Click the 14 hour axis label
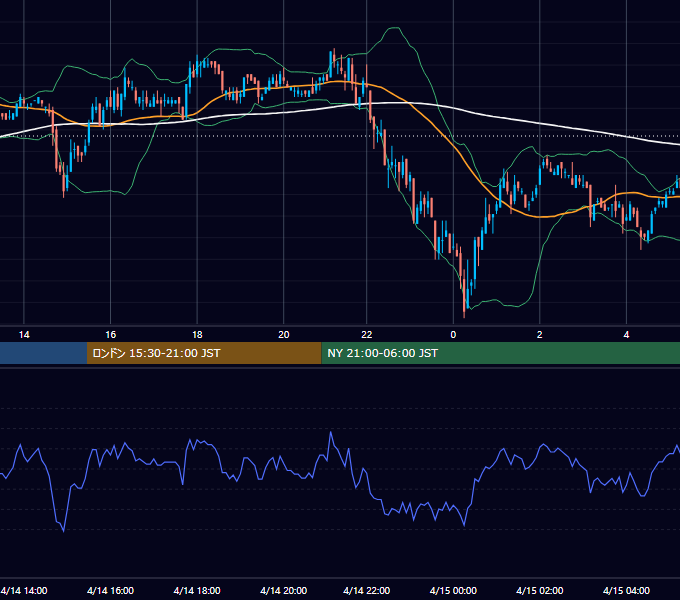 24,335
